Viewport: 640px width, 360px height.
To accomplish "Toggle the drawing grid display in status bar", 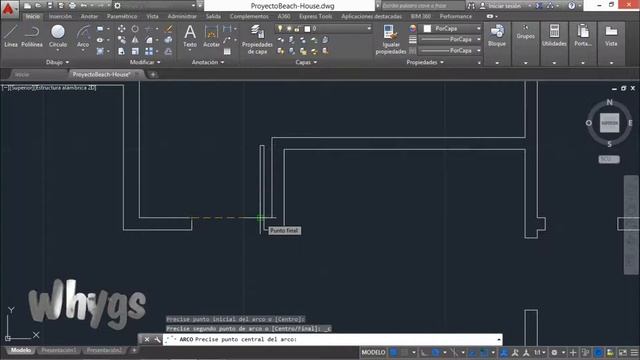I will [x=393, y=352].
